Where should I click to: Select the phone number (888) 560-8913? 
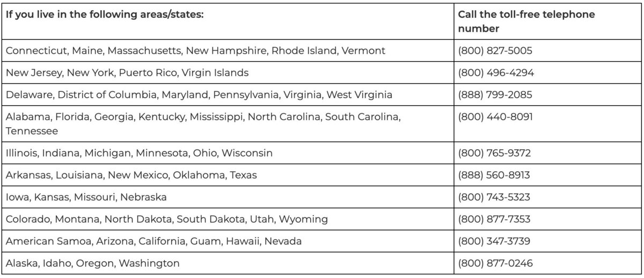click(494, 175)
